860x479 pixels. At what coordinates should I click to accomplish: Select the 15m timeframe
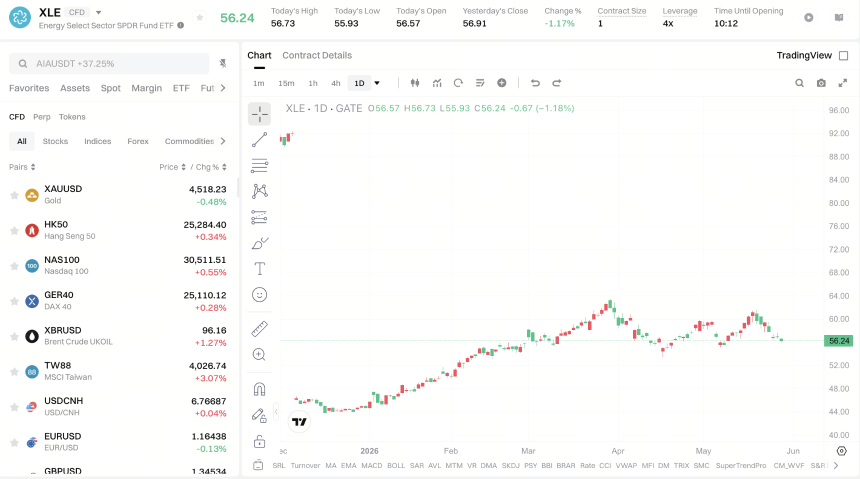286,83
